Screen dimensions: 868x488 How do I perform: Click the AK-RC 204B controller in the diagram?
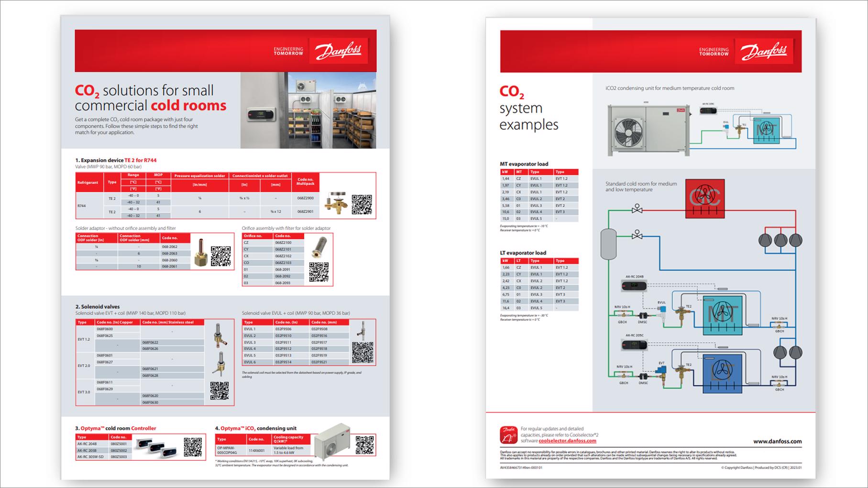(x=634, y=286)
